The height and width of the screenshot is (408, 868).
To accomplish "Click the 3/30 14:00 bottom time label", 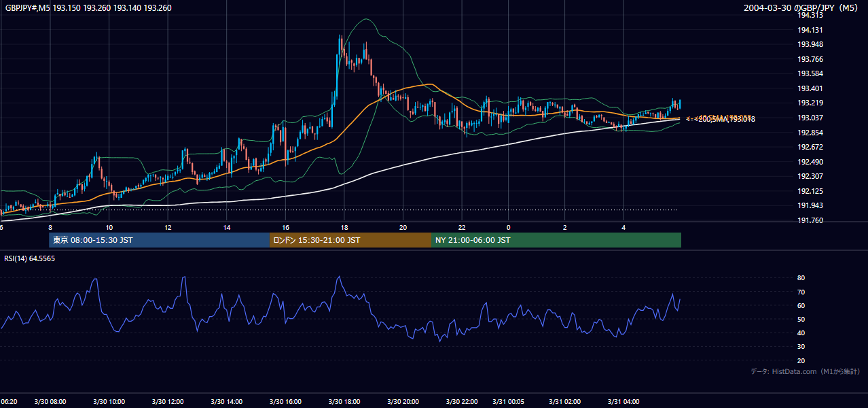I will coord(227,402).
